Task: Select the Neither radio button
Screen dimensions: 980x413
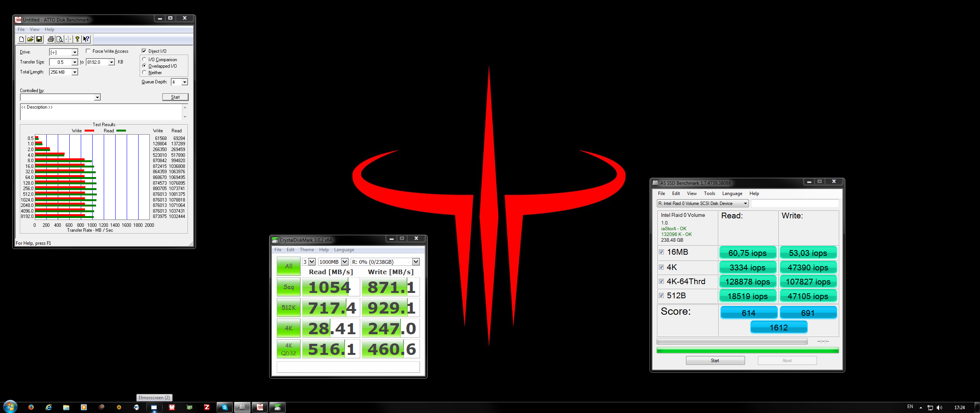Action: pos(144,72)
